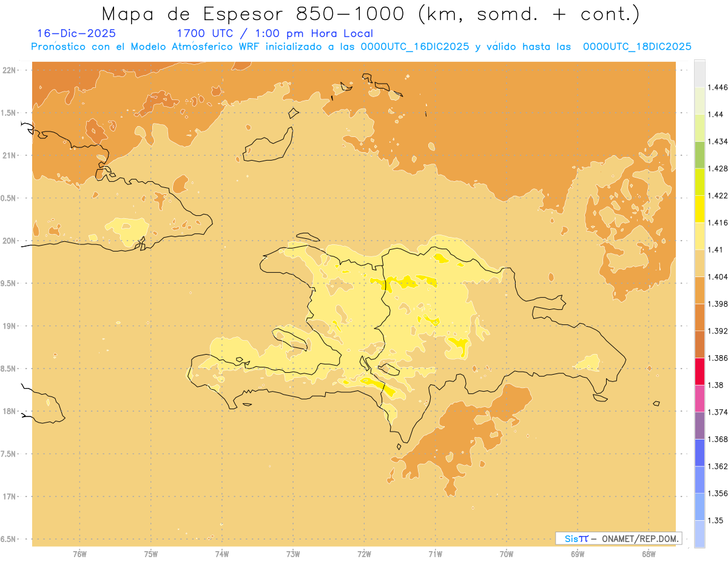Select the pink legend band between 1.374 and 1.38

click(699, 398)
